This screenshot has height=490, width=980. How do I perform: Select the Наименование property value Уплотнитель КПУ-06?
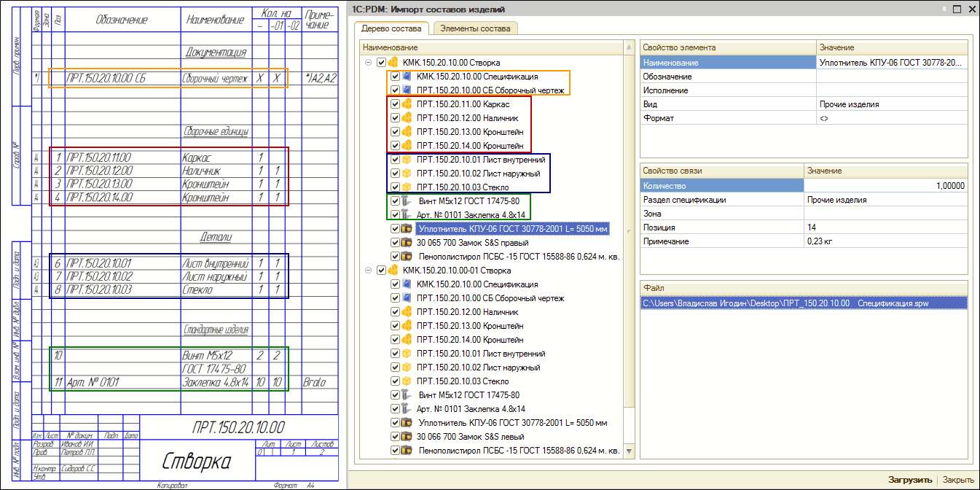893,63
